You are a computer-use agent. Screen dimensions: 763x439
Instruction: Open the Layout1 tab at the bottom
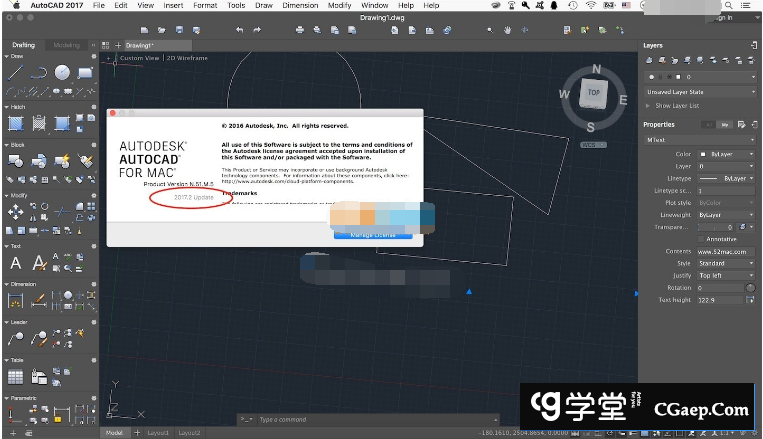158,432
